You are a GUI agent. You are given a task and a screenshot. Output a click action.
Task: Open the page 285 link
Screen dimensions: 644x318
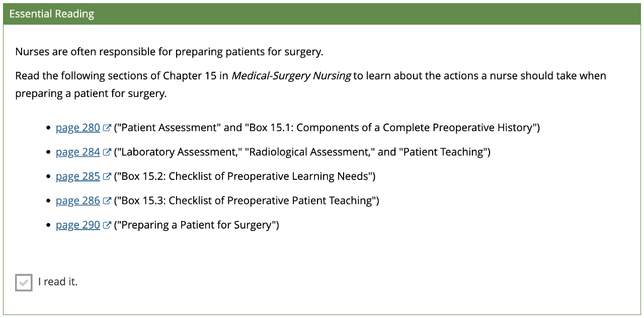pos(78,176)
